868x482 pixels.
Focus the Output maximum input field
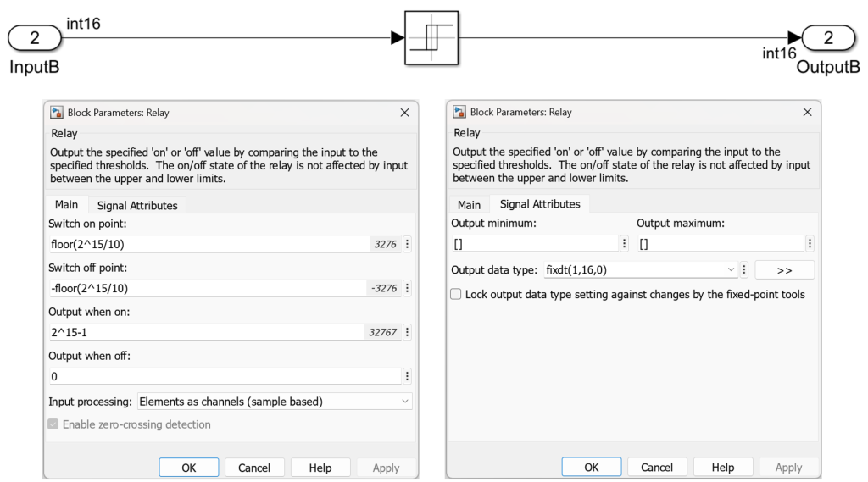pyautogui.click(x=721, y=243)
